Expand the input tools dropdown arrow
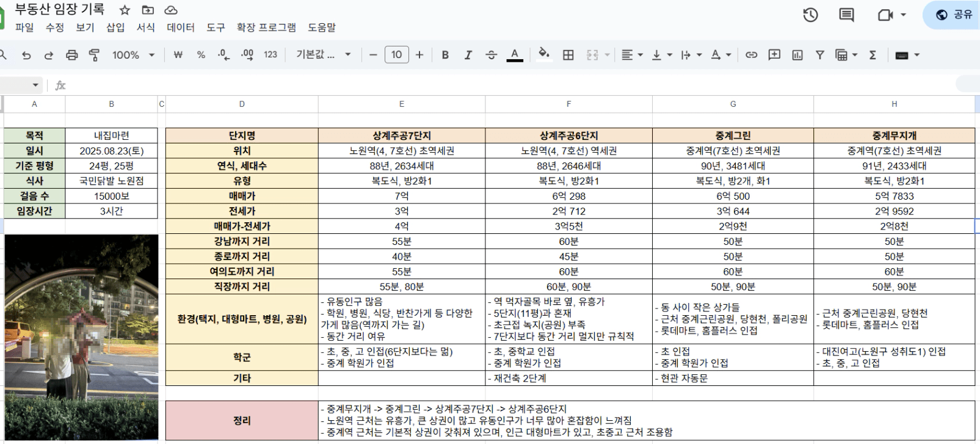980x444 pixels. [x=916, y=55]
